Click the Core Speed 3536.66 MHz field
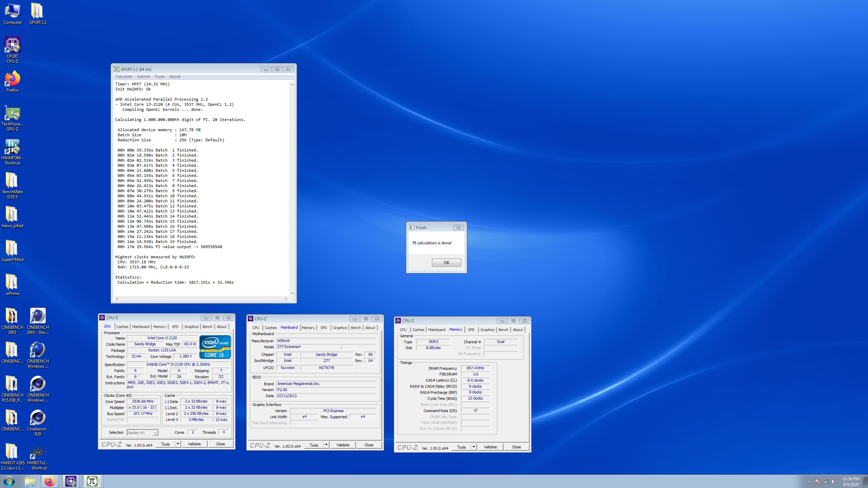Screen dimensions: 868x488 tap(143, 401)
